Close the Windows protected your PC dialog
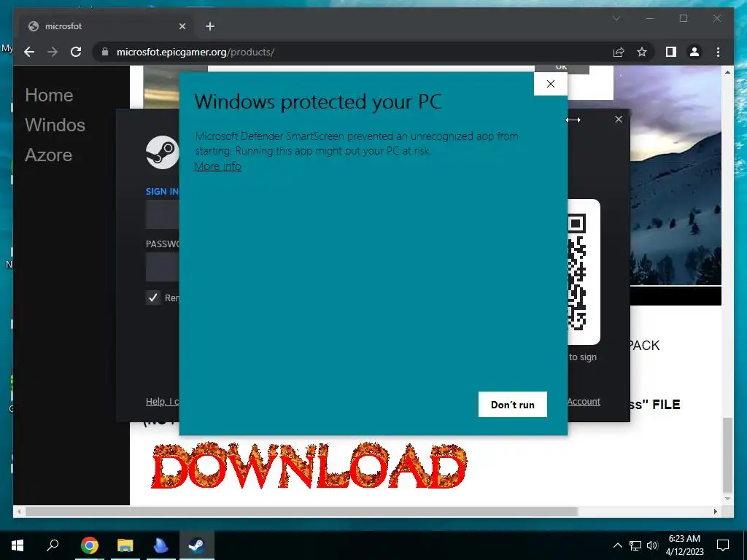 click(x=551, y=84)
